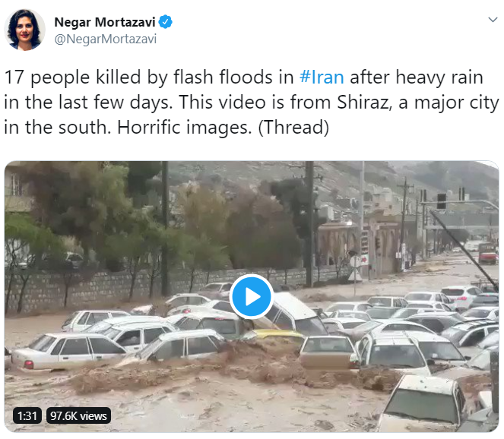The image size is (504, 439).
Task: Open the tweet options chevron menu
Action: click(x=493, y=20)
